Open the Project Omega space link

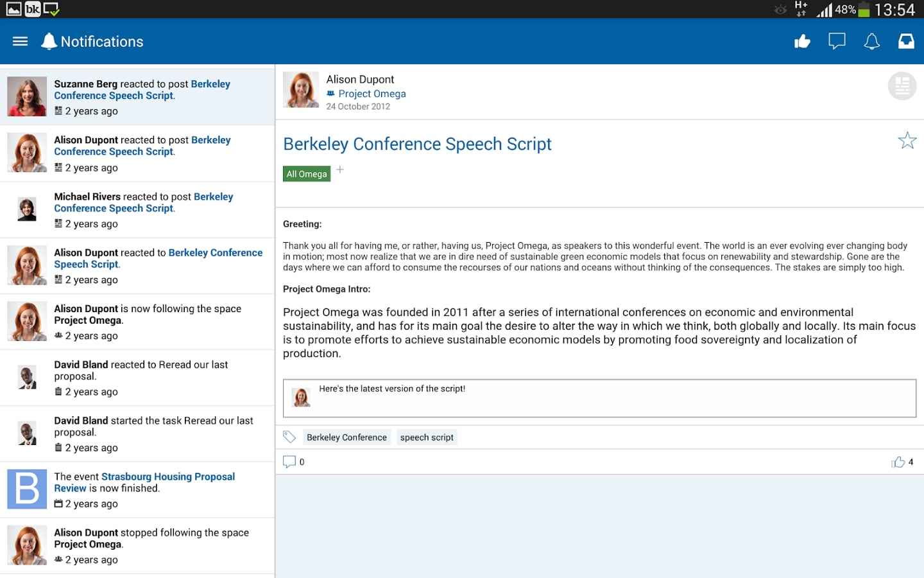click(x=372, y=94)
